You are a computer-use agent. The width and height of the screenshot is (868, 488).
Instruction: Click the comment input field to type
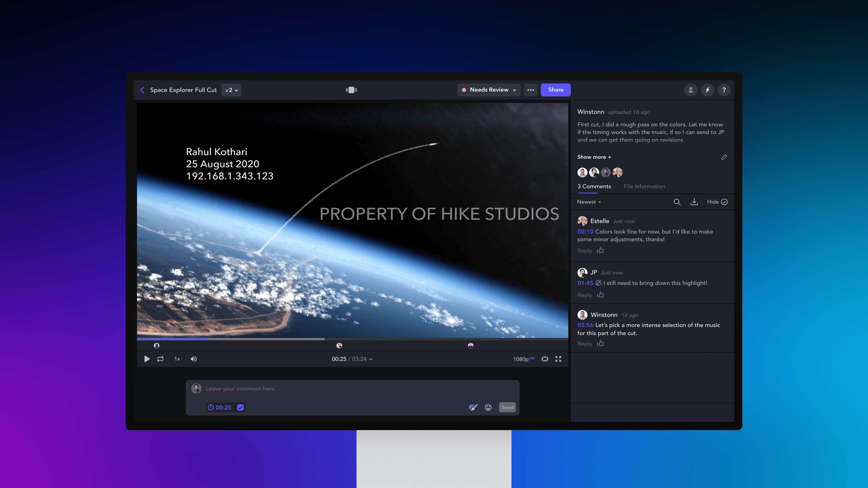(x=337, y=388)
